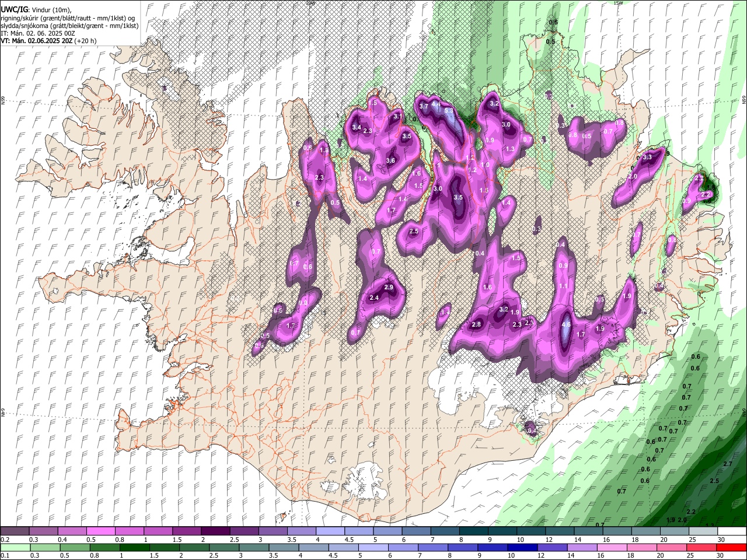This screenshot has height=560, width=747.
Task: Click the 5.3 snowfall value on the map
Action: tap(449, 110)
